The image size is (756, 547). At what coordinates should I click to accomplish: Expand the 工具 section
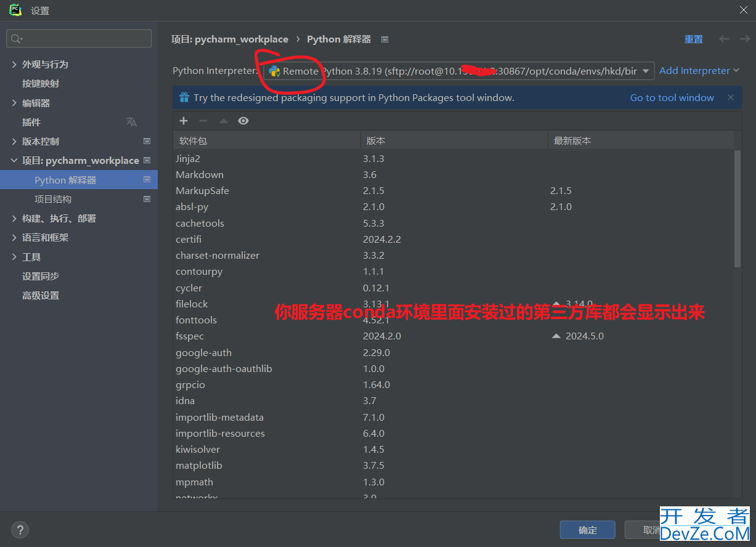tap(14, 257)
